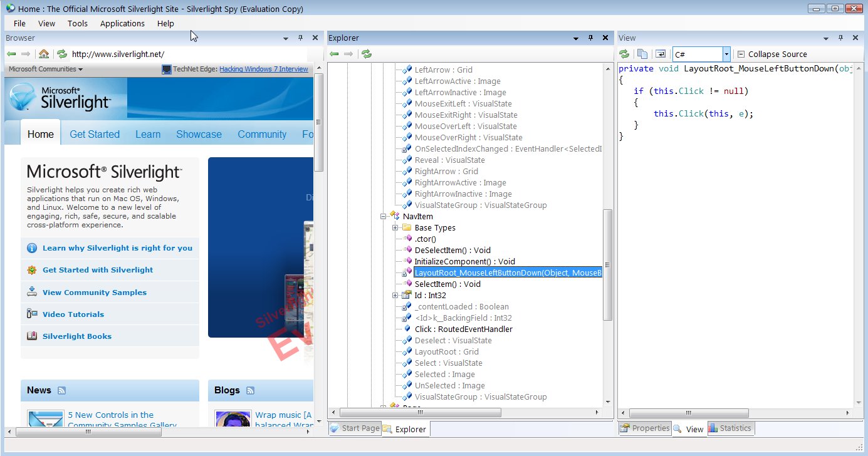The image size is (868, 456).
Task: Switch to the Properties tab
Action: click(645, 428)
